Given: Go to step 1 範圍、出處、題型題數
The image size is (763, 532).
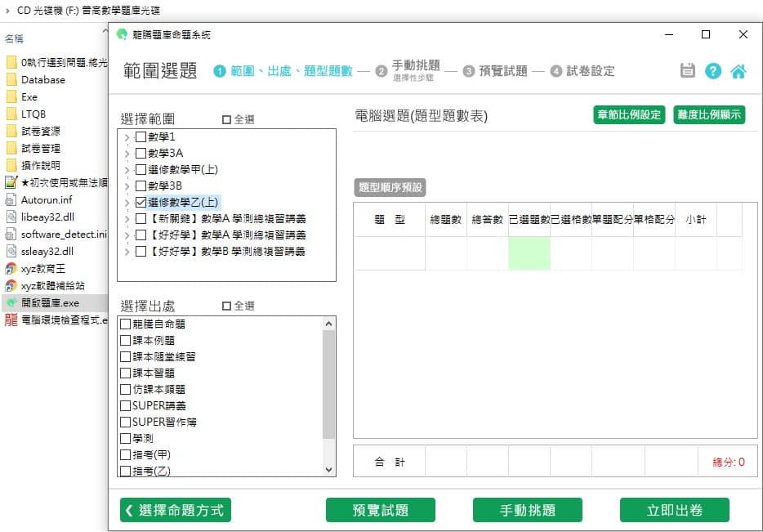Looking at the screenshot, I should 283,71.
